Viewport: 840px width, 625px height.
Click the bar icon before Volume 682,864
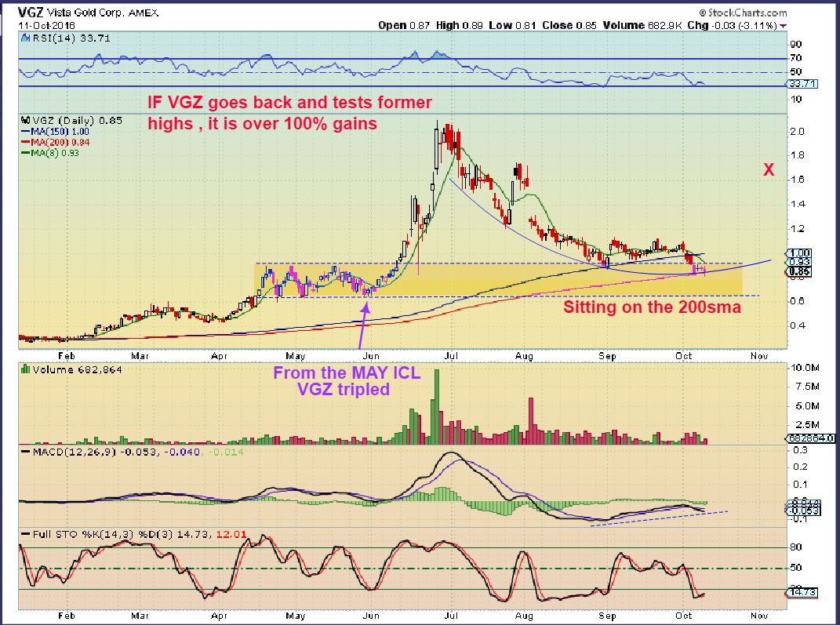(25, 369)
